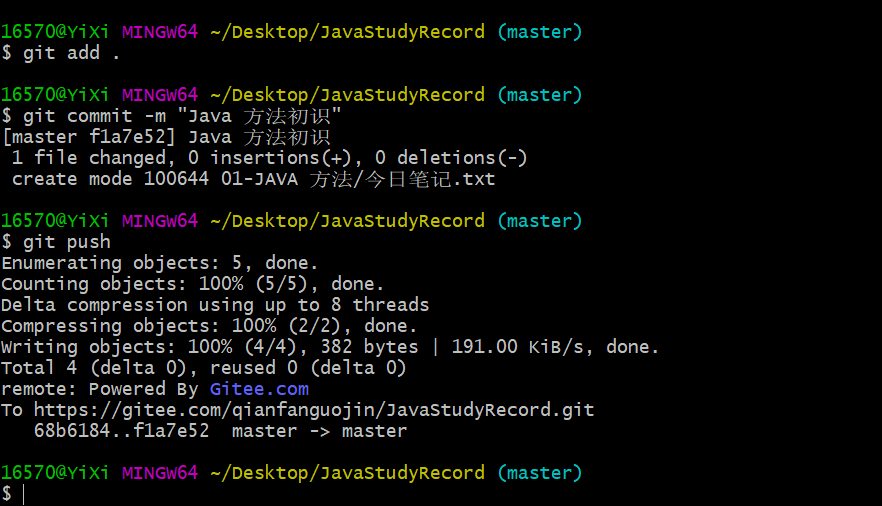The image size is (882, 506).
Task: Click the "Delta compression using up to 8 threads" line
Action: [x=215, y=305]
